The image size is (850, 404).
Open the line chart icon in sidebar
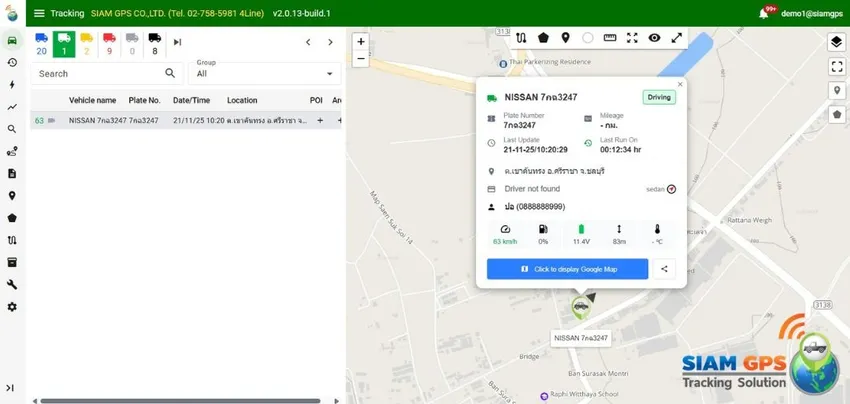12,107
